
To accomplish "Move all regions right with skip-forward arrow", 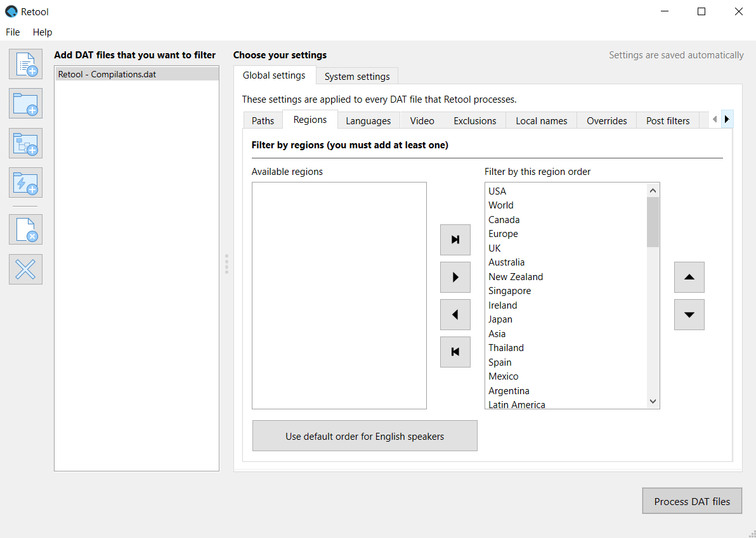I will pos(455,240).
